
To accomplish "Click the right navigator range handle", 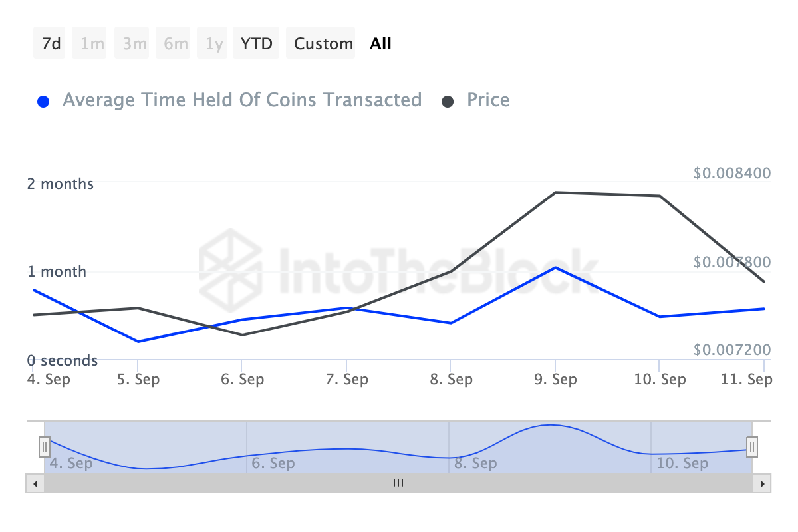I will pos(752,446).
